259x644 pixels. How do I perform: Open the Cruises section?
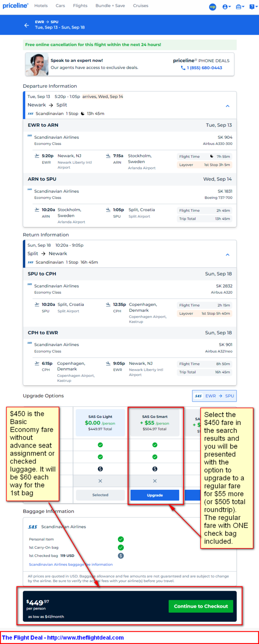click(141, 6)
